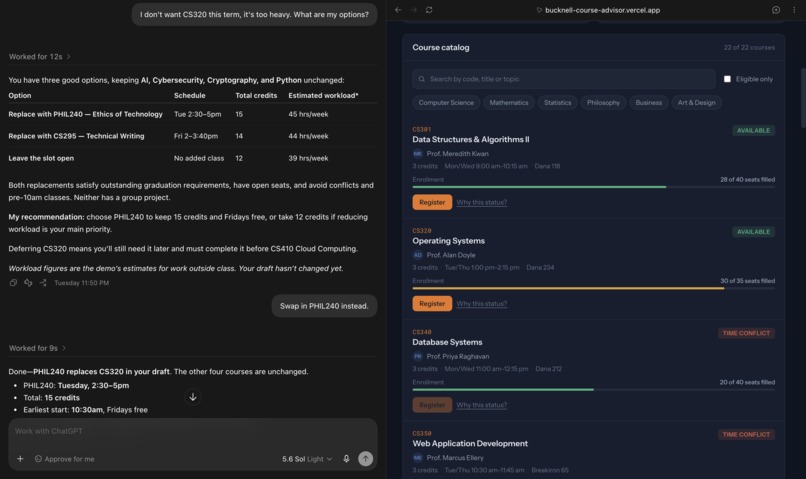806x479 pixels.
Task: Click the Replace with PHIL240 table row
Action: coord(192,114)
